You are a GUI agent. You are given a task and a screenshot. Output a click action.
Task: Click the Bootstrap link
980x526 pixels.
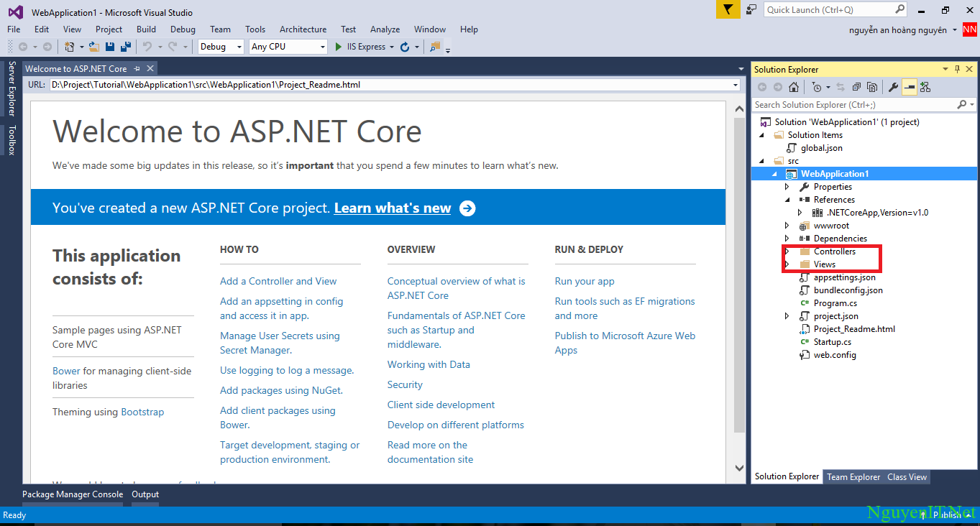click(142, 412)
